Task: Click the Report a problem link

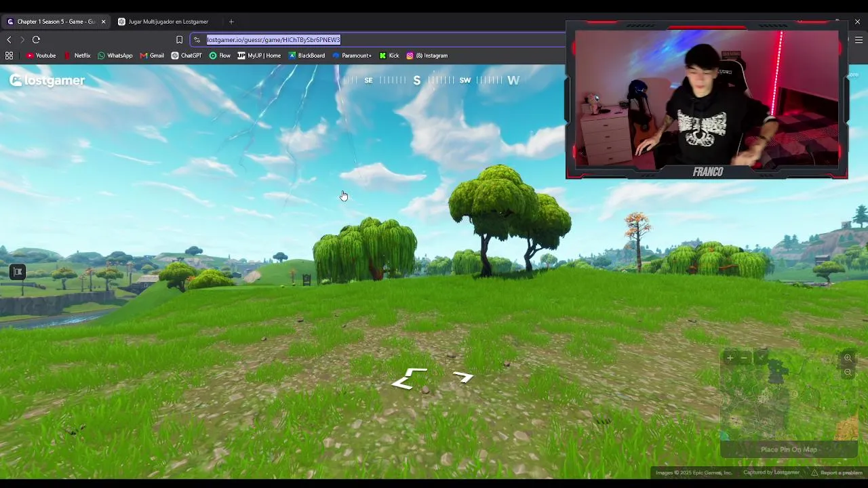Action: [837, 472]
